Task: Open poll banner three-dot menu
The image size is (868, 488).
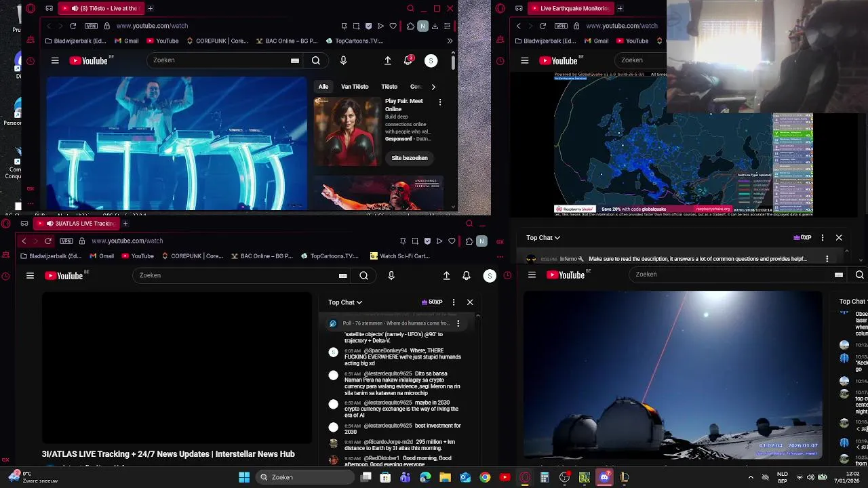Action: click(x=458, y=323)
